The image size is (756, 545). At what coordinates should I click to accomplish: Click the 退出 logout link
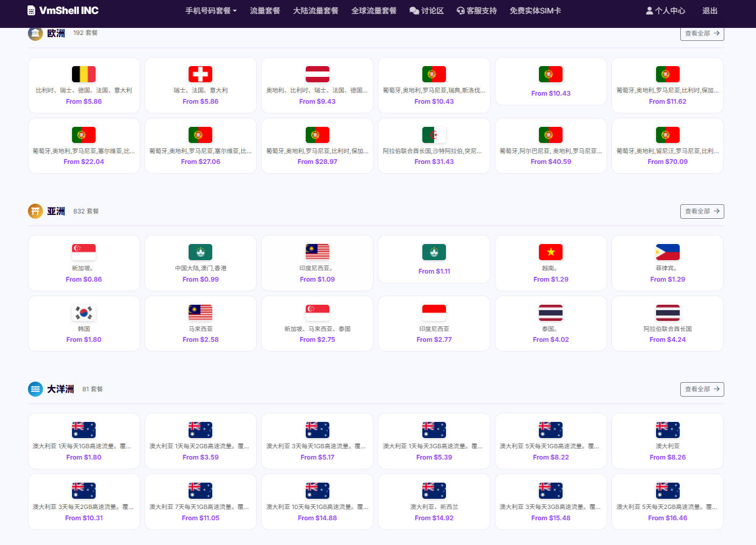tap(709, 10)
